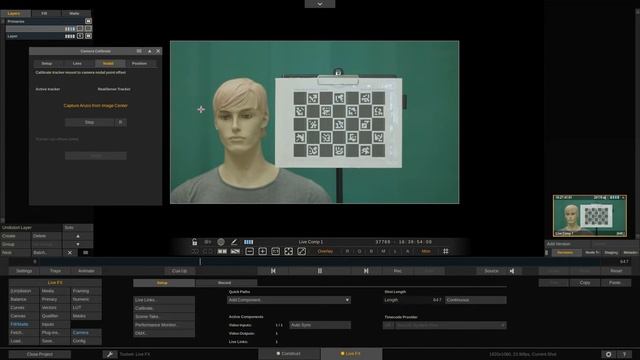
Task: Open the Position tab in Camera Calibrate
Action: coord(140,64)
